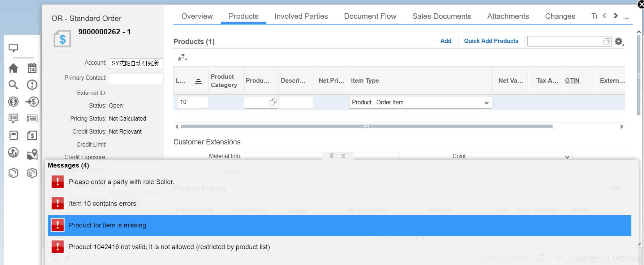This screenshot has height=265, width=644.
Task: Open the notebook icon in sidebar
Action: click(x=13, y=135)
